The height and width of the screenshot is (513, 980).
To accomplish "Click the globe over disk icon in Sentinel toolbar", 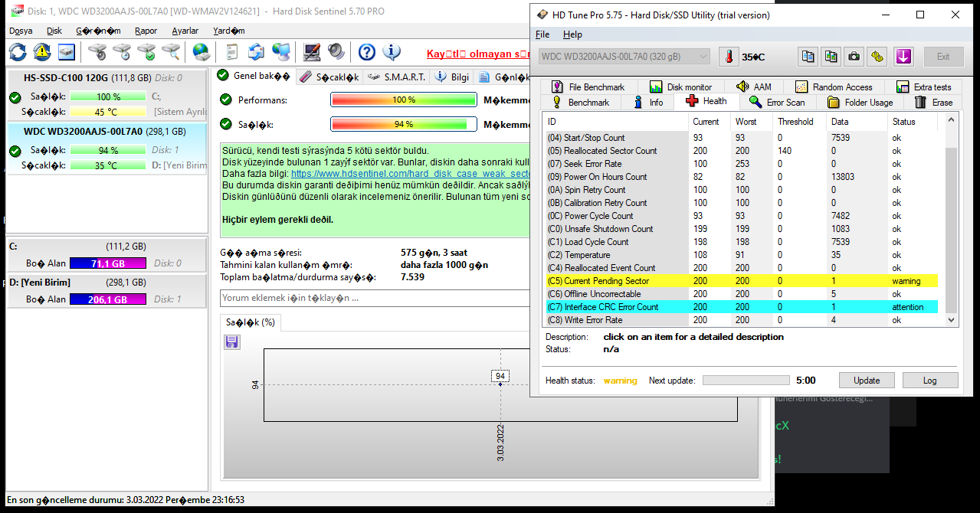I will point(201,52).
